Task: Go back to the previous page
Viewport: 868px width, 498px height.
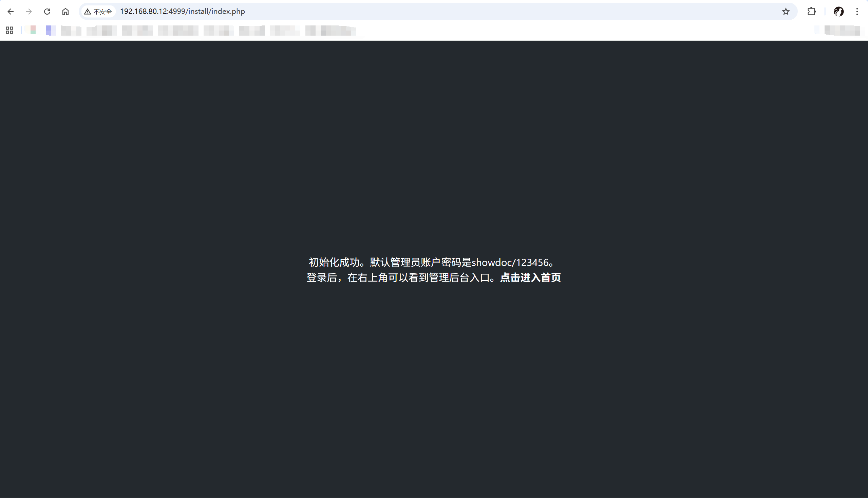Action: [11, 12]
